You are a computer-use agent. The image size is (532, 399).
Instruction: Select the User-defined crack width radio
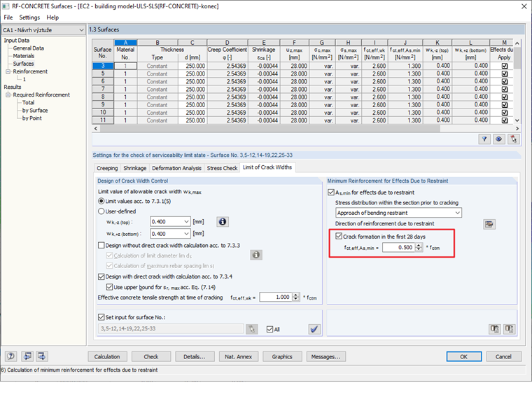pos(101,211)
